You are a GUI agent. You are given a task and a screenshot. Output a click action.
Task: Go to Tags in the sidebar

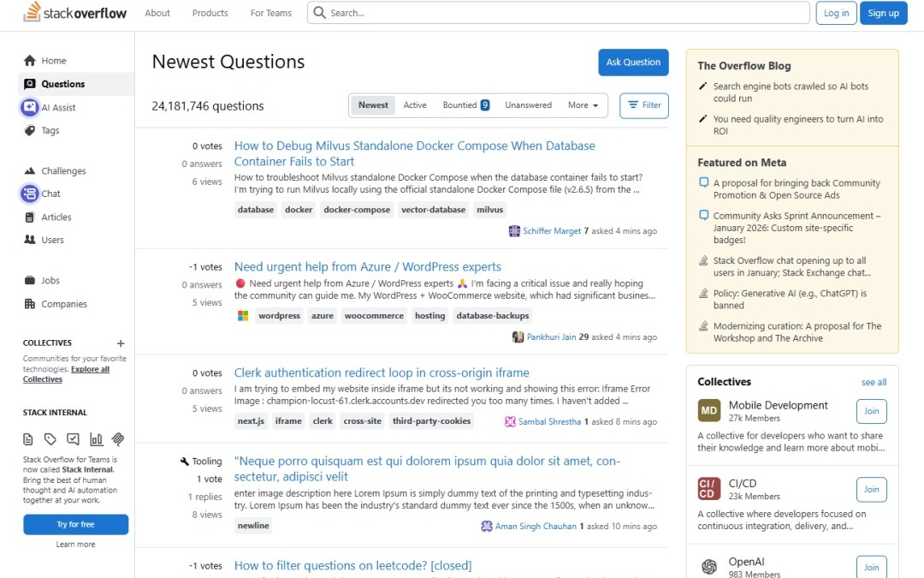[50, 131]
